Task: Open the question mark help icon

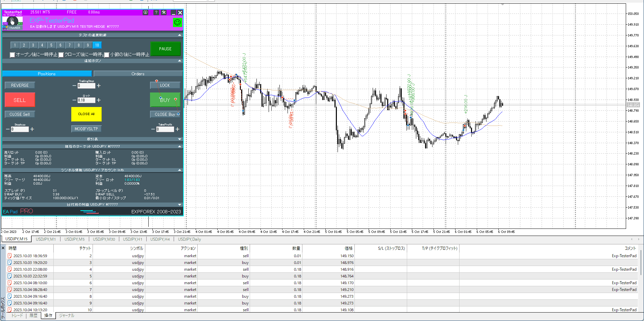Action: [x=156, y=12]
